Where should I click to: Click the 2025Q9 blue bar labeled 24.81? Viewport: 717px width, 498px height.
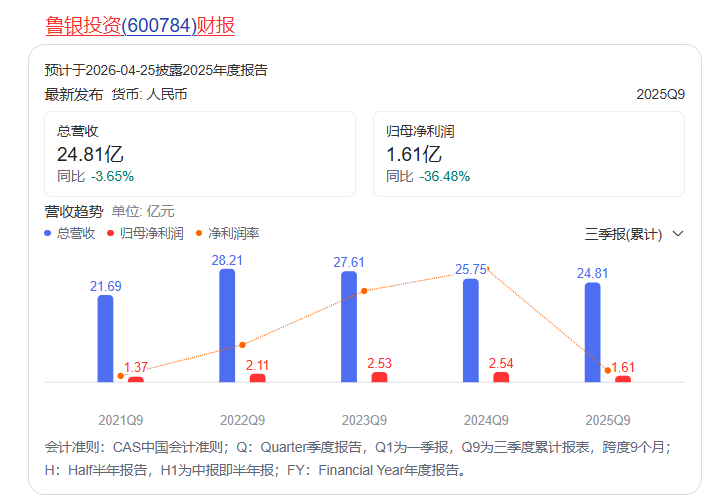593,332
